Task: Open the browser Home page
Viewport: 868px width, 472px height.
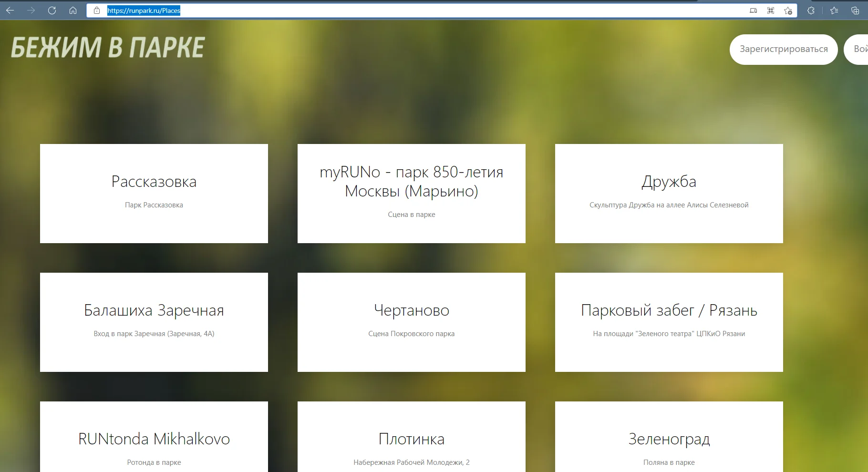Action: pos(73,10)
